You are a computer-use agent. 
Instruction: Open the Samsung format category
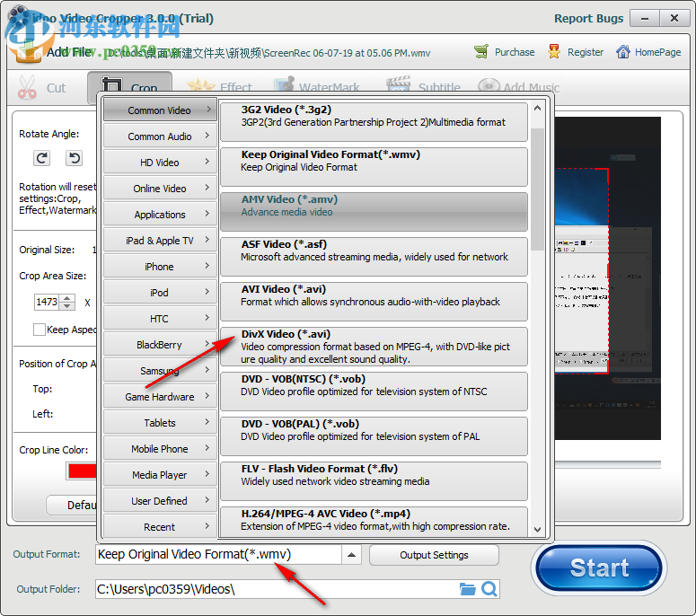point(160,371)
